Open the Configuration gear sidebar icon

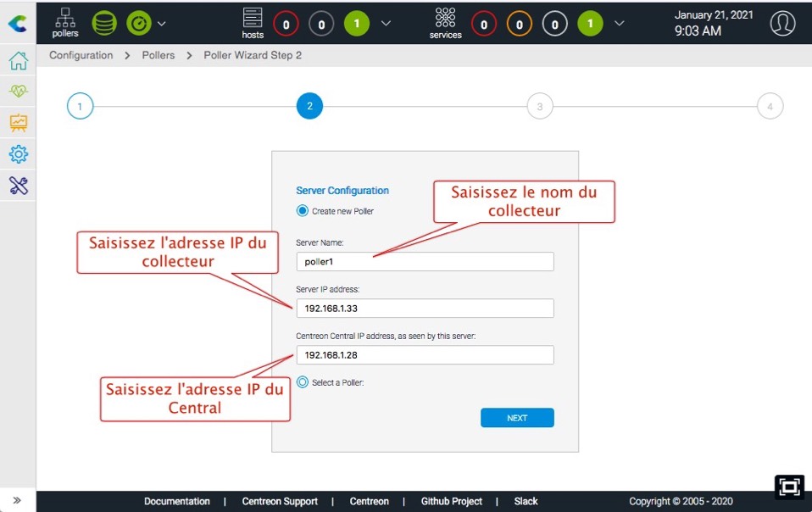tap(18, 154)
